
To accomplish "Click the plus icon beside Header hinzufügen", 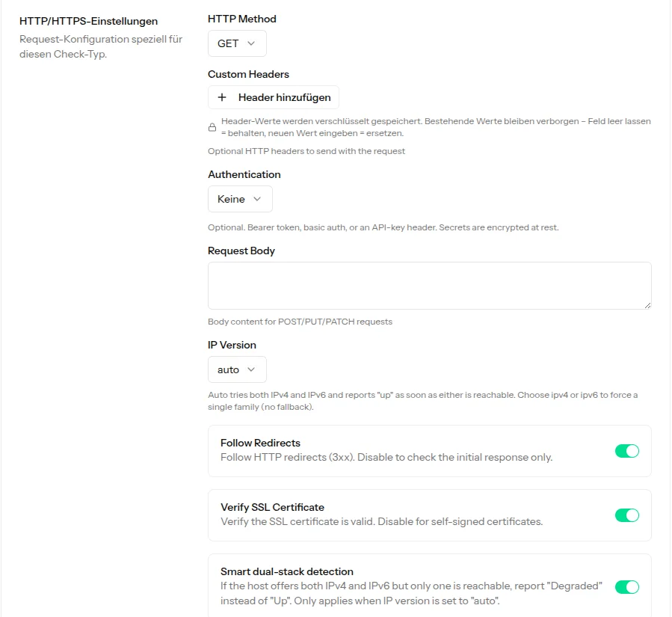I will pyautogui.click(x=222, y=97).
